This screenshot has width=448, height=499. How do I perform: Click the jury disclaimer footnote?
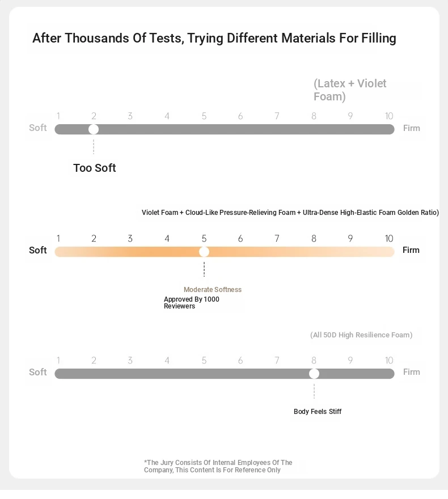point(218,466)
